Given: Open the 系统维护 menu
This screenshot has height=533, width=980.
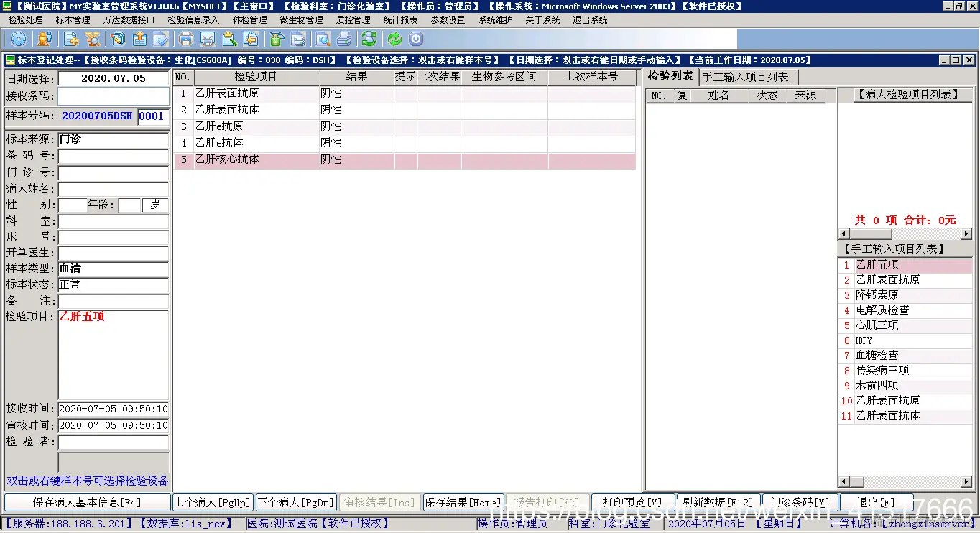Looking at the screenshot, I should [496, 20].
